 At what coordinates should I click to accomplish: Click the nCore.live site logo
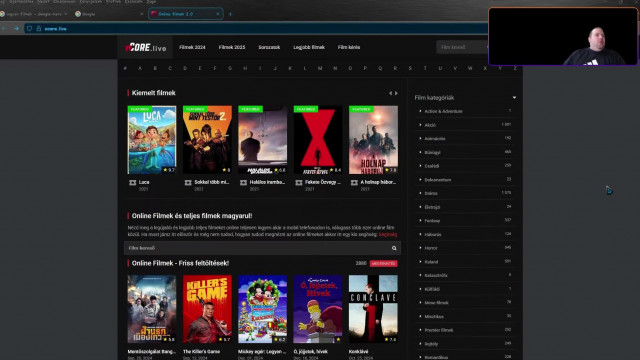[146, 47]
